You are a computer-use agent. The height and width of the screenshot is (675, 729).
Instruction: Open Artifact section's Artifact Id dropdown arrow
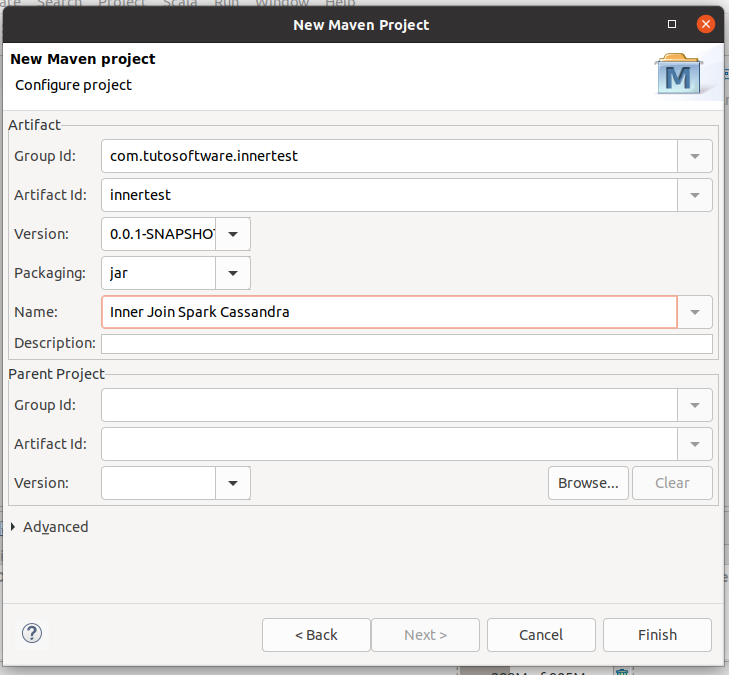click(695, 195)
